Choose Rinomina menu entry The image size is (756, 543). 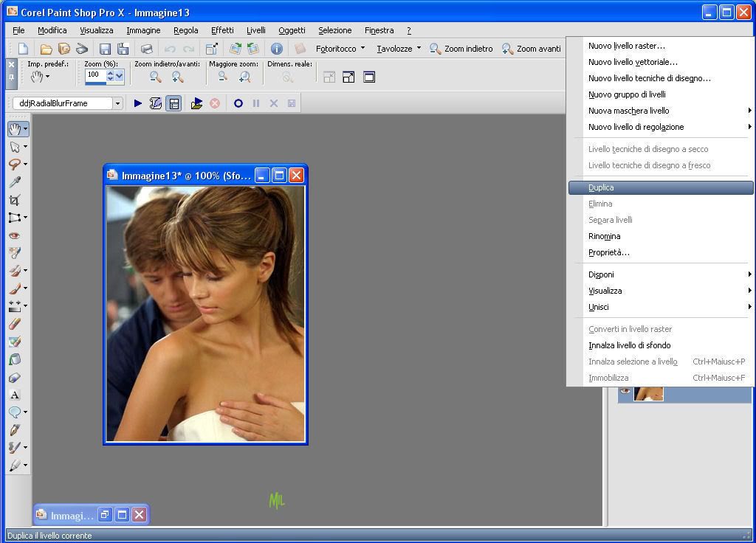661,237
